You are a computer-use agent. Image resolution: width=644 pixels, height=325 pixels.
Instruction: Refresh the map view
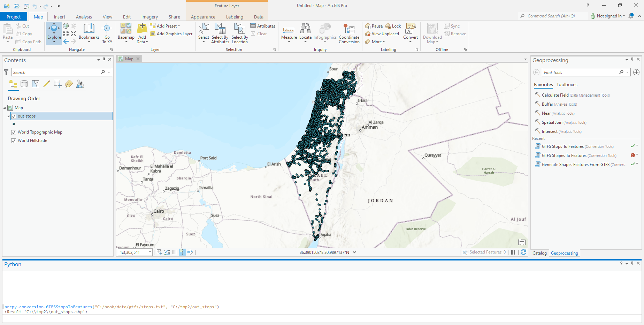point(523,252)
